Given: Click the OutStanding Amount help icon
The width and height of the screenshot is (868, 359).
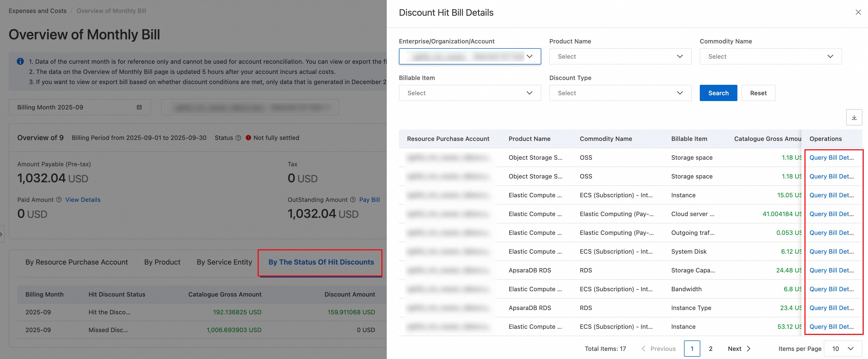Looking at the screenshot, I should tap(353, 200).
